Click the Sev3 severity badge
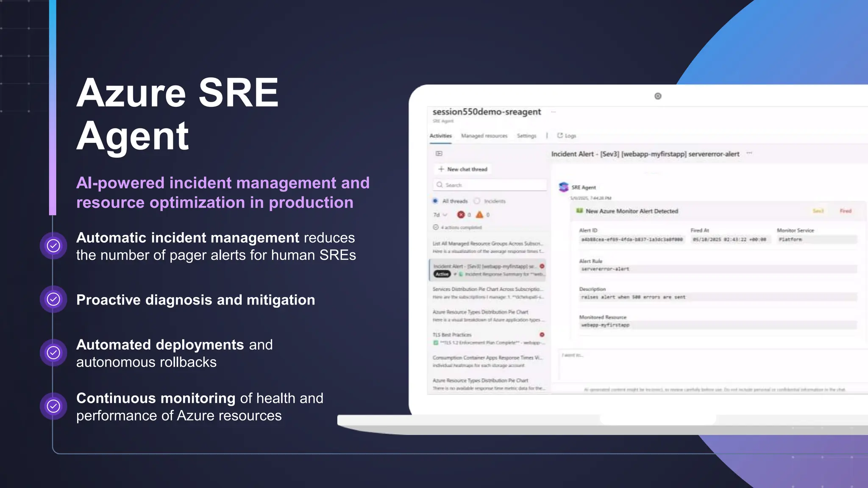This screenshot has width=868, height=488. tap(818, 211)
